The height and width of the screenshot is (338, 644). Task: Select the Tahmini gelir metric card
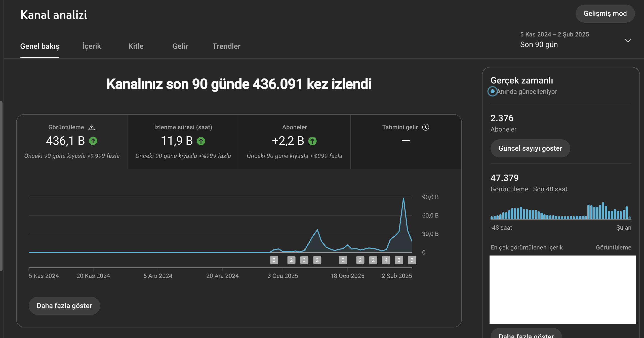pyautogui.click(x=406, y=142)
